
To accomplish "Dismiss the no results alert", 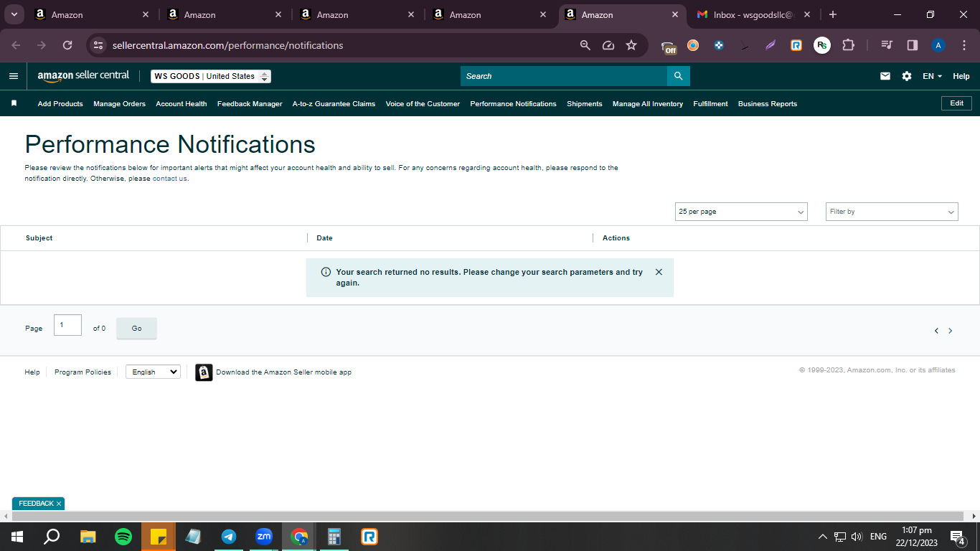I will [659, 272].
